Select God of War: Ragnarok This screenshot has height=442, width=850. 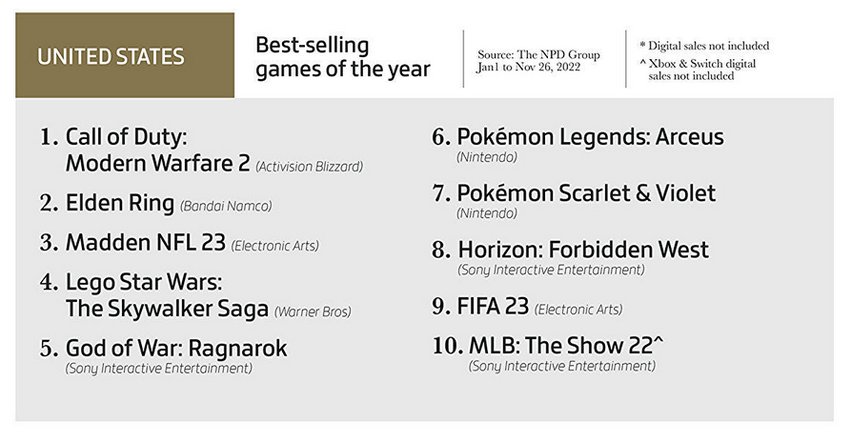click(x=177, y=348)
